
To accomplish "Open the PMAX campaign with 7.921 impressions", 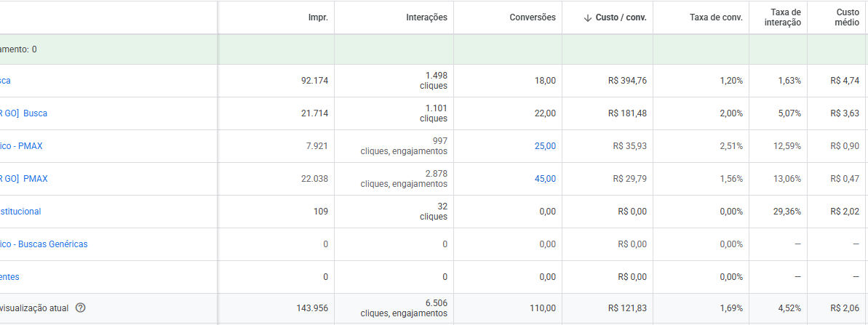I will pos(22,146).
